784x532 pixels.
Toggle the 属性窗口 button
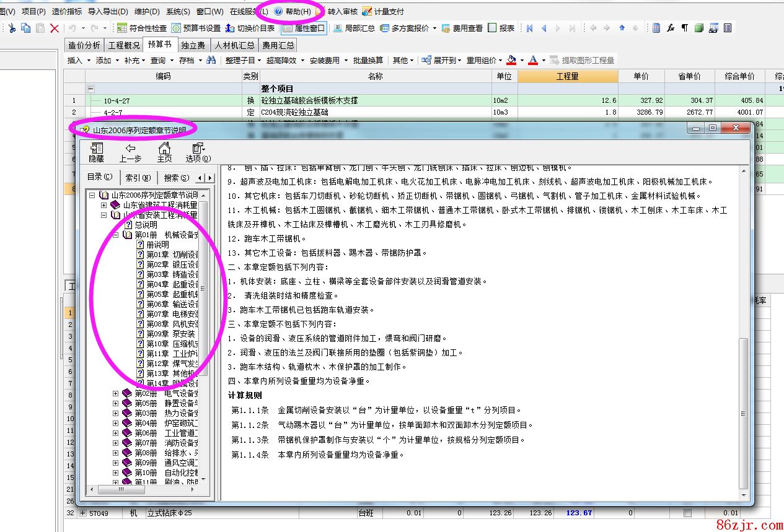pos(304,28)
